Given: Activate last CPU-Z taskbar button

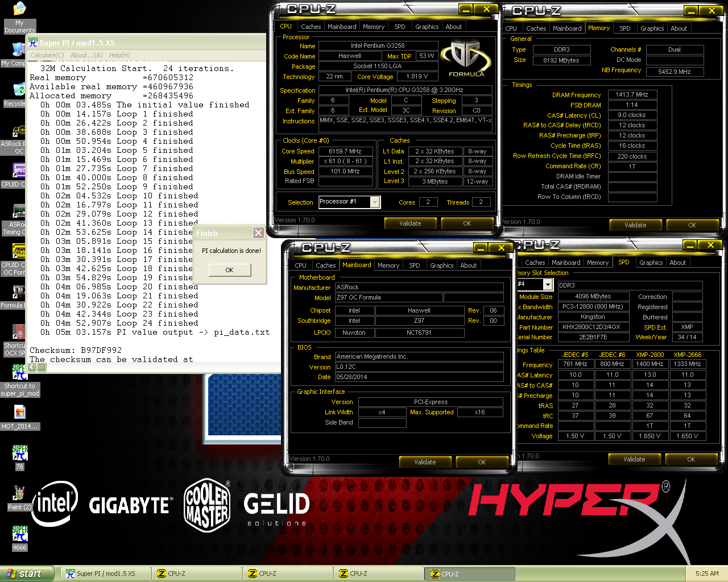Looking at the screenshot, I should [x=470, y=573].
